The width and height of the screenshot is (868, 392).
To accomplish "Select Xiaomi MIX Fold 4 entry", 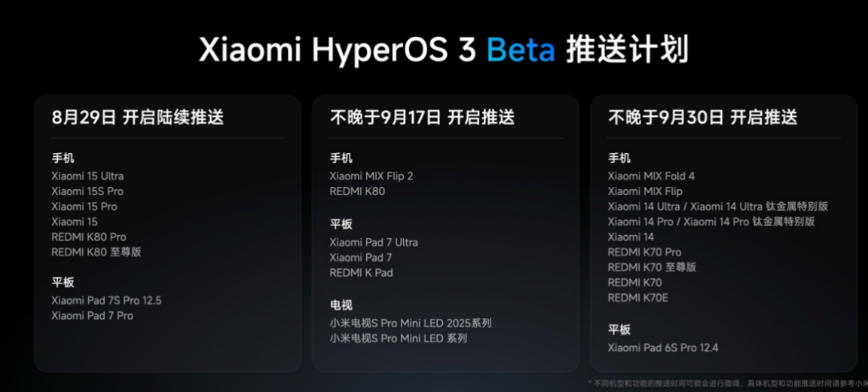I will 651,176.
